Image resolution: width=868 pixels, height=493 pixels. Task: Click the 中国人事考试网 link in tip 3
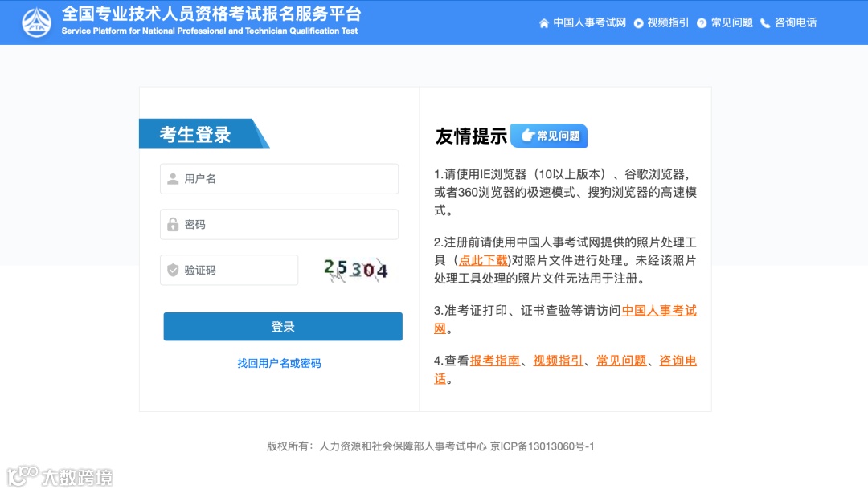pyautogui.click(x=659, y=311)
